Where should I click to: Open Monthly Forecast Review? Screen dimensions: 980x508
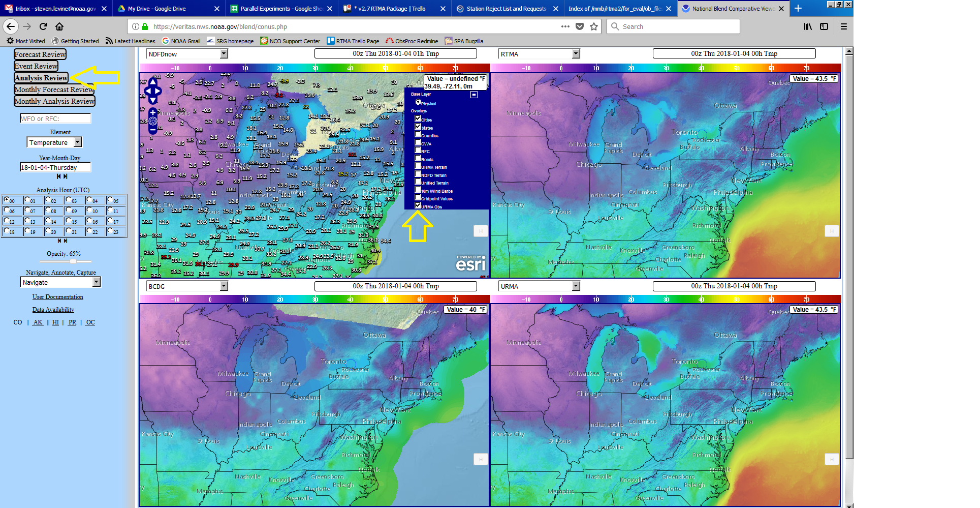click(54, 89)
